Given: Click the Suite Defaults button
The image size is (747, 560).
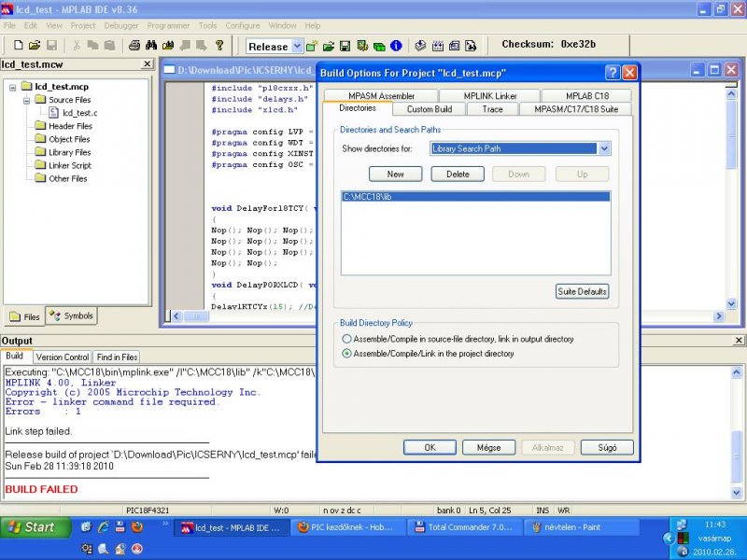Looking at the screenshot, I should 582,291.
